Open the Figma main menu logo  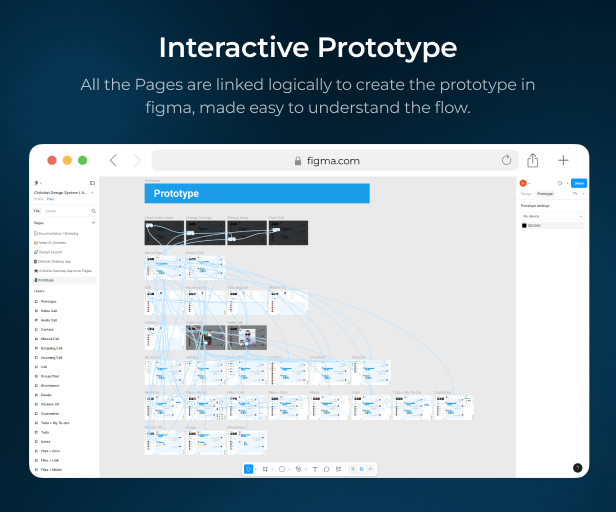[36, 183]
